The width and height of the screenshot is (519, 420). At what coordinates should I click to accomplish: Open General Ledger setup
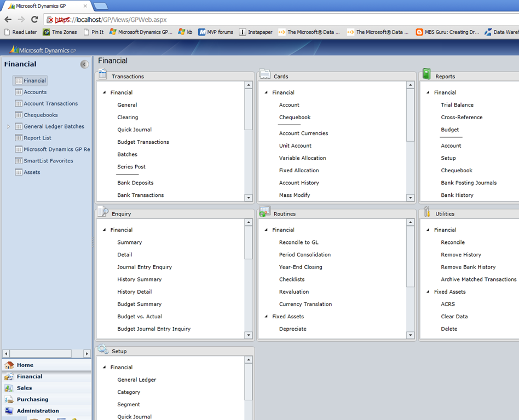click(x=137, y=380)
